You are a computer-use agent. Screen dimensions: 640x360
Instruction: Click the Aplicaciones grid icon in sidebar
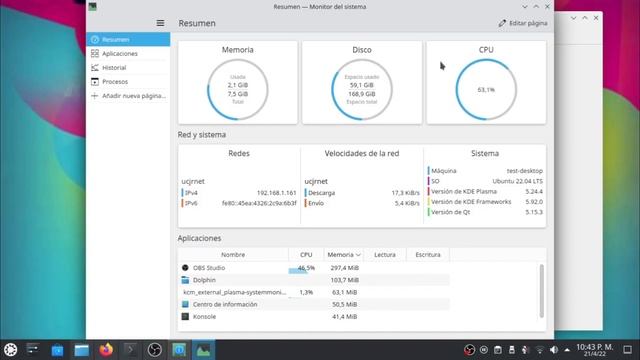coord(95,53)
